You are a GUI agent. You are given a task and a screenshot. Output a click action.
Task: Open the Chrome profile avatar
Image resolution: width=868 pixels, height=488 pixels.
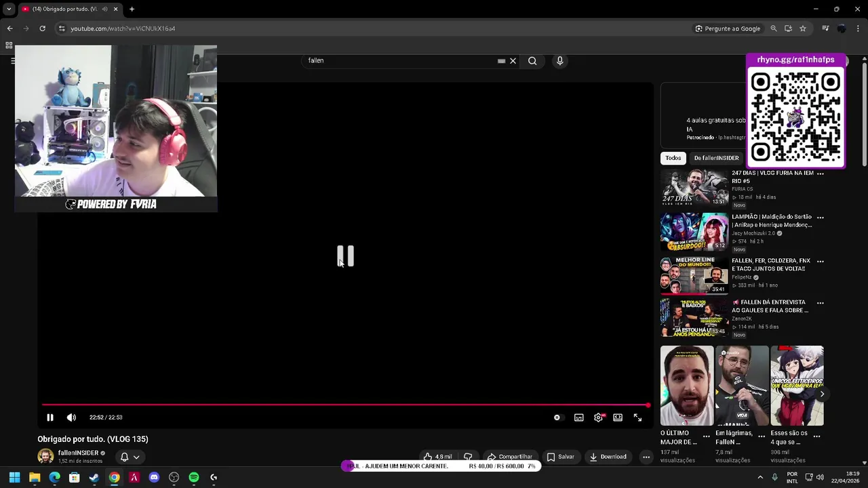(842, 28)
